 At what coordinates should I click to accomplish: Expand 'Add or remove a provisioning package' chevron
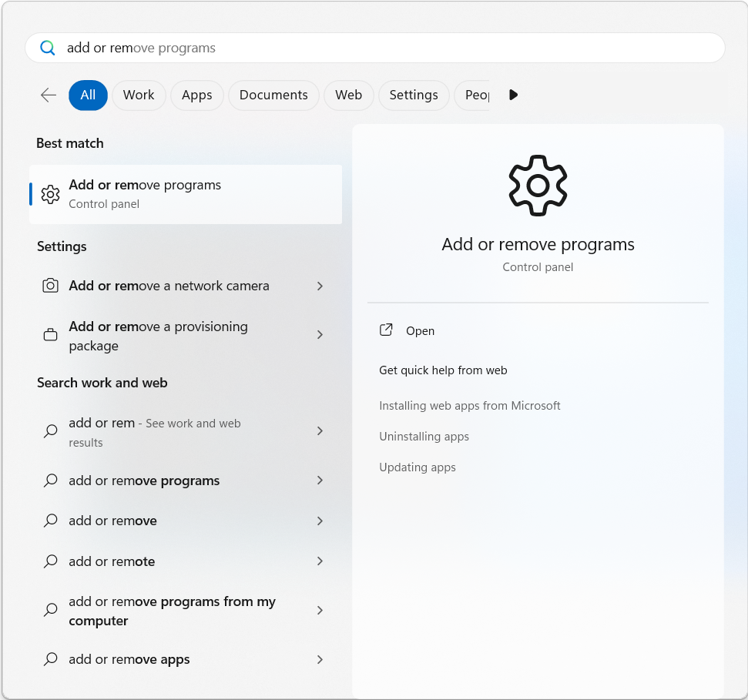pyautogui.click(x=320, y=335)
